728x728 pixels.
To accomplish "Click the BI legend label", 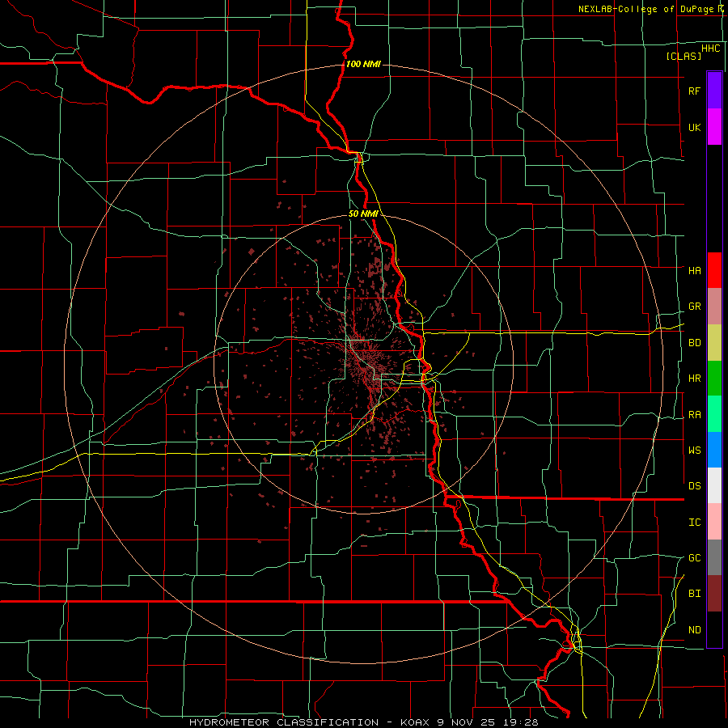I will pos(694,594).
